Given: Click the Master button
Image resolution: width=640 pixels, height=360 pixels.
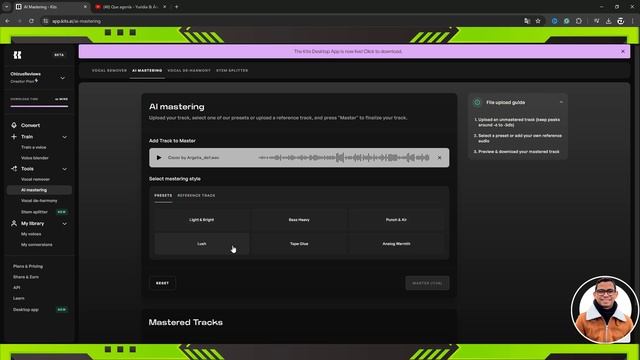Looking at the screenshot, I should (x=427, y=283).
